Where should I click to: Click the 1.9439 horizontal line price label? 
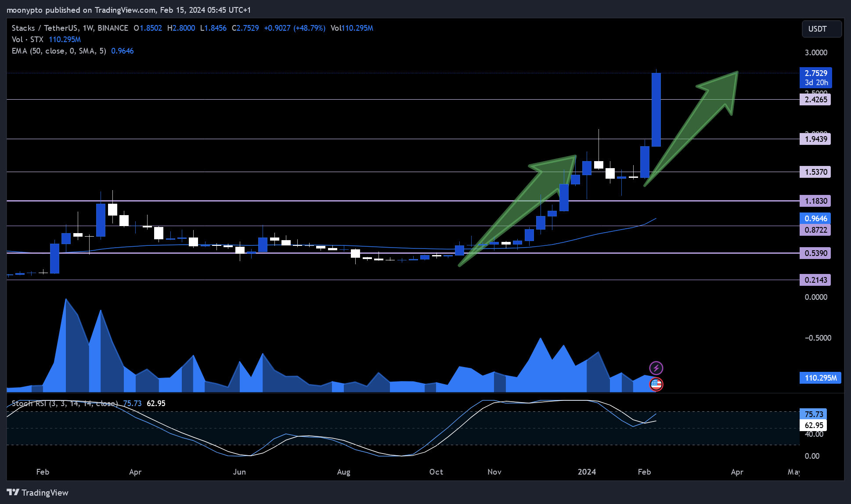click(815, 139)
